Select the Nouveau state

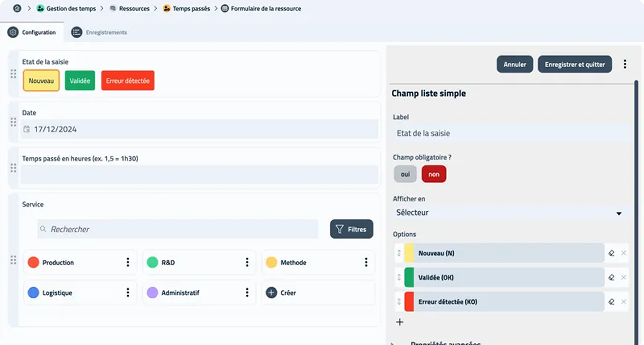[x=41, y=81]
